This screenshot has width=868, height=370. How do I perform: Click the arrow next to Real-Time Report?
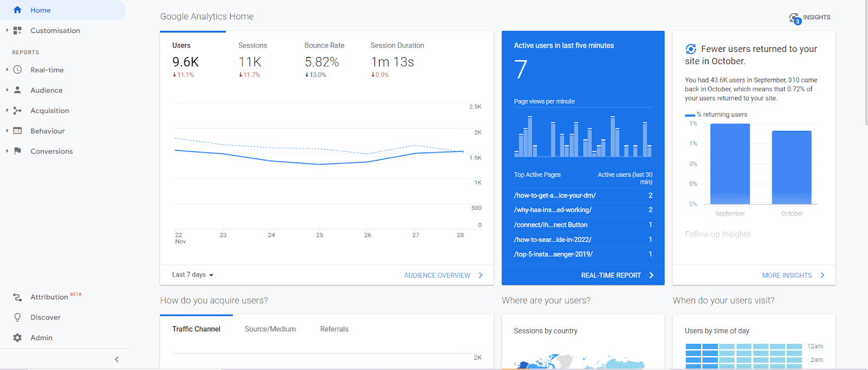coord(652,275)
